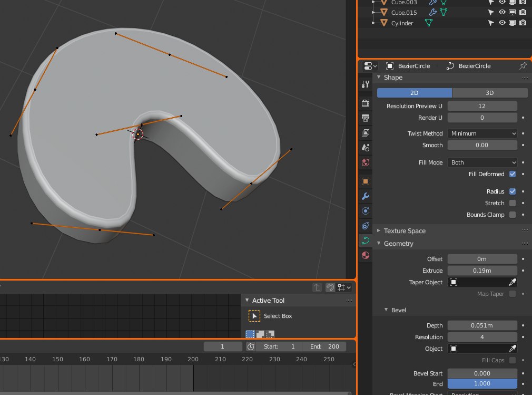Image resolution: width=532 pixels, height=395 pixels.
Task: Click the Cylinder mesh data icon
Action: pyautogui.click(x=429, y=23)
